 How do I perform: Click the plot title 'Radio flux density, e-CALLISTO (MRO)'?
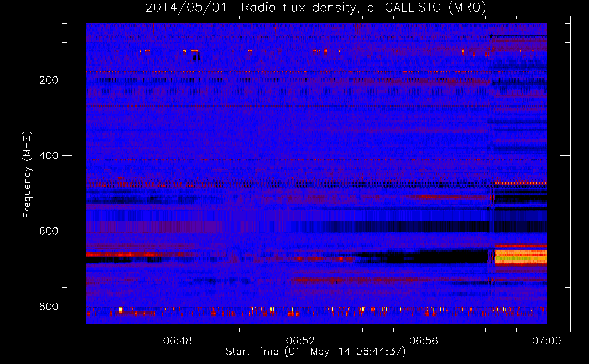tap(364, 8)
